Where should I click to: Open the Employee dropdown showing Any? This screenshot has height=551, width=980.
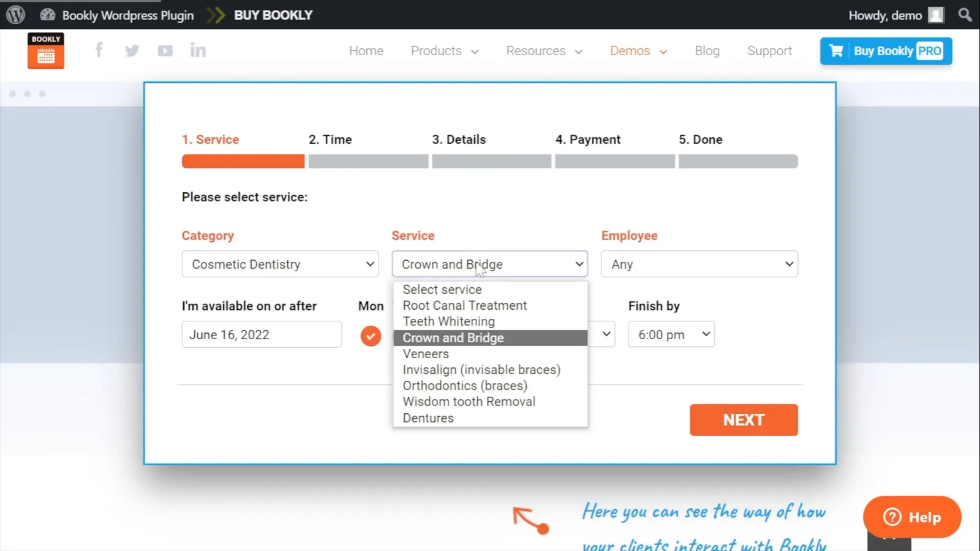[699, 264]
